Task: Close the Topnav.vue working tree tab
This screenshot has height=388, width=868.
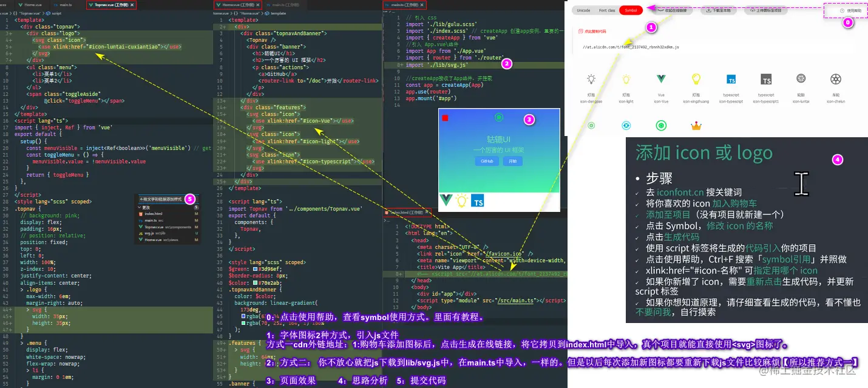Action: (133, 4)
